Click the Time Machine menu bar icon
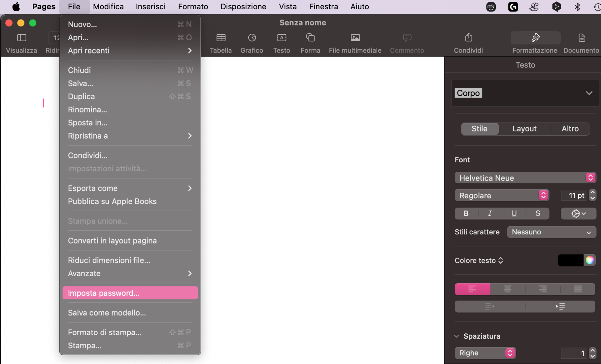Image resolution: width=601 pixels, height=364 pixels. 597,7
